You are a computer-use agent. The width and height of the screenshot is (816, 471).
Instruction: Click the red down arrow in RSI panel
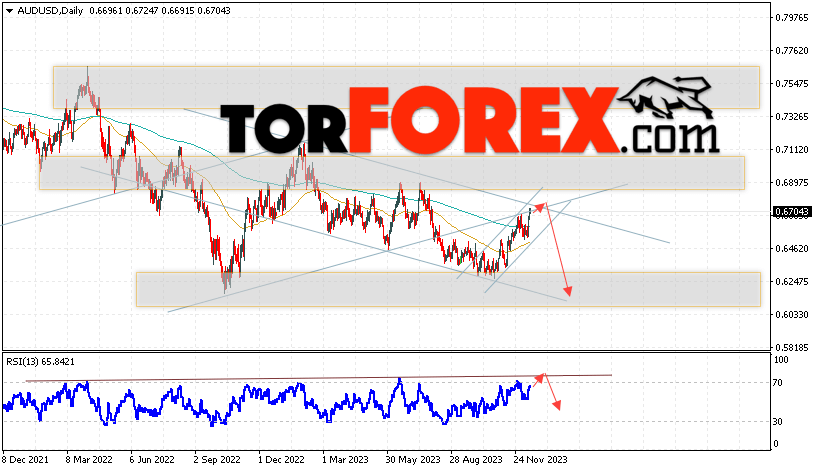[557, 404]
